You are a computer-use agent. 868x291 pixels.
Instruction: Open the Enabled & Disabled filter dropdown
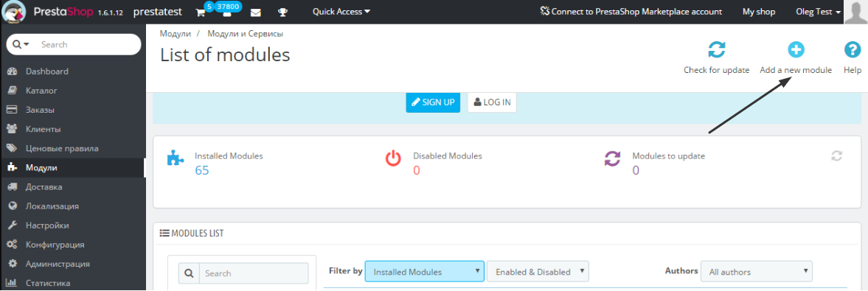tap(538, 272)
